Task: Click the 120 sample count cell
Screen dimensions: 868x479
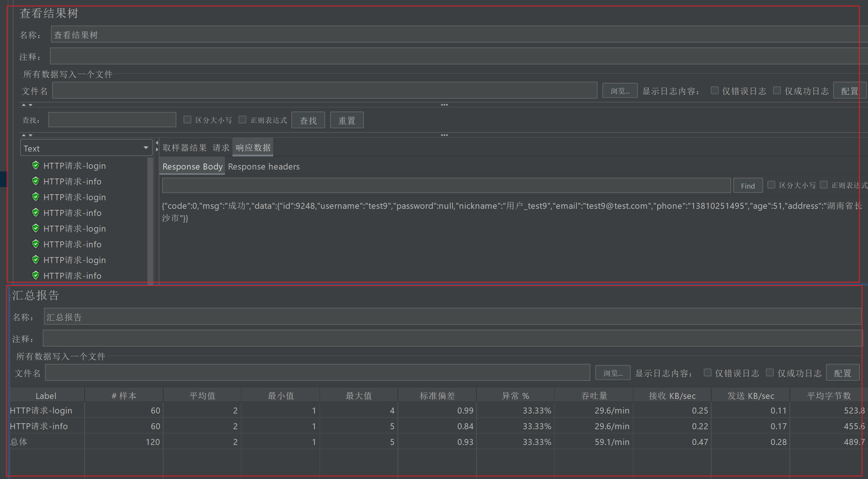Action: click(124, 442)
